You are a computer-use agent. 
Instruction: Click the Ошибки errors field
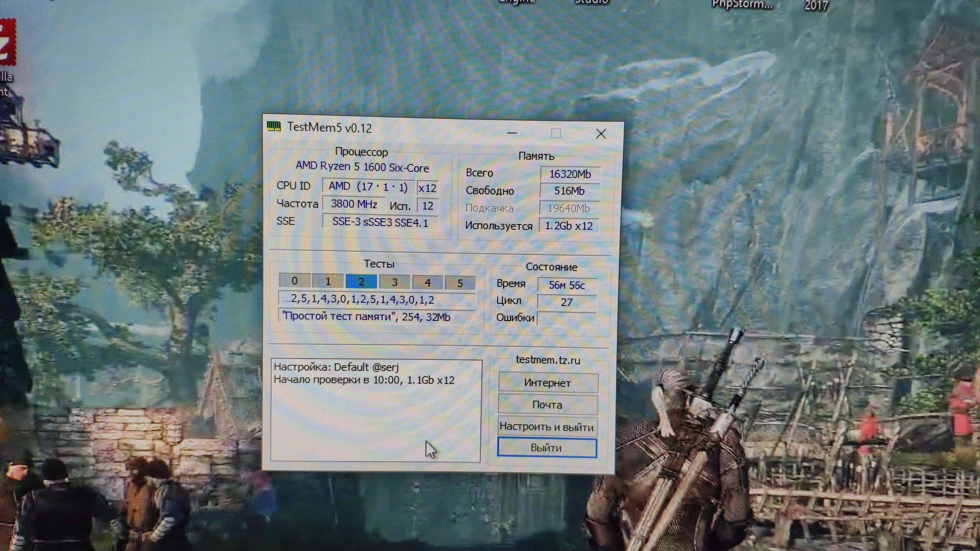pos(567,318)
